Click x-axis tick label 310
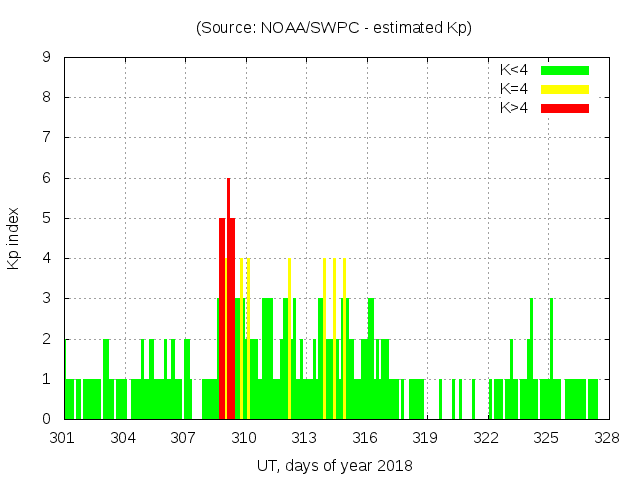640x480 pixels. (244, 438)
